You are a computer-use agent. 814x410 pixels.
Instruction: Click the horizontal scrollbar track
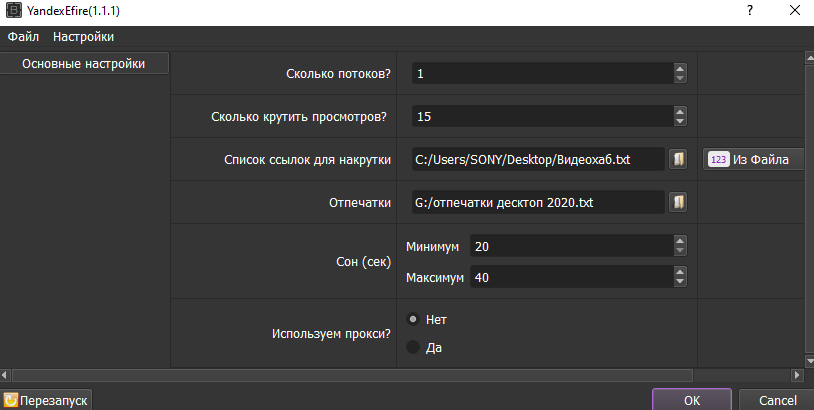click(x=740, y=375)
